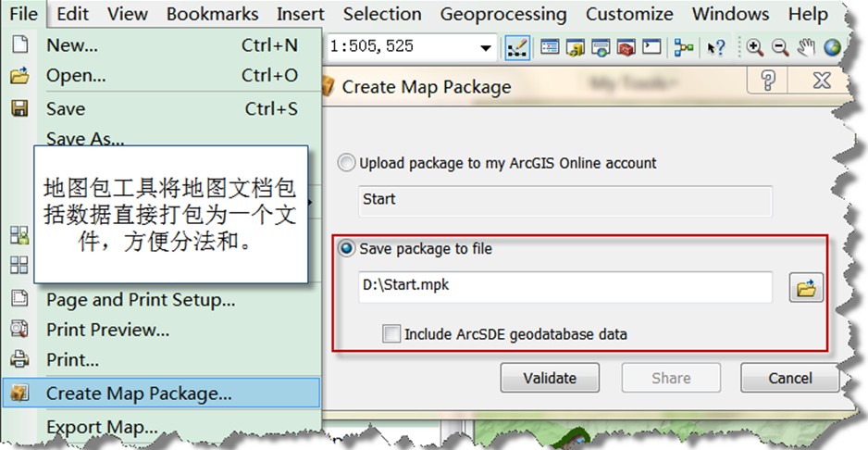This screenshot has width=868, height=450.
Task: Launch the ModelBuilder window icon
Action: 684,47
